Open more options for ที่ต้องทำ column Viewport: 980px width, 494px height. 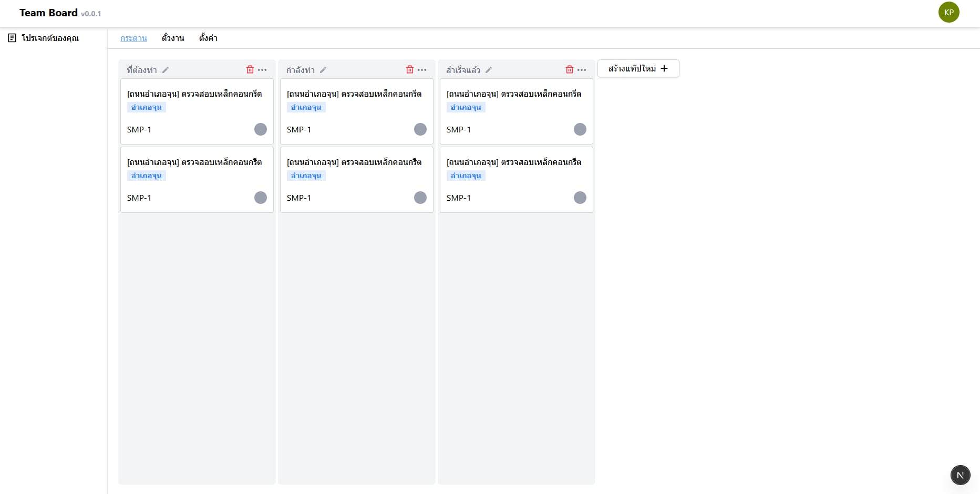coord(262,70)
